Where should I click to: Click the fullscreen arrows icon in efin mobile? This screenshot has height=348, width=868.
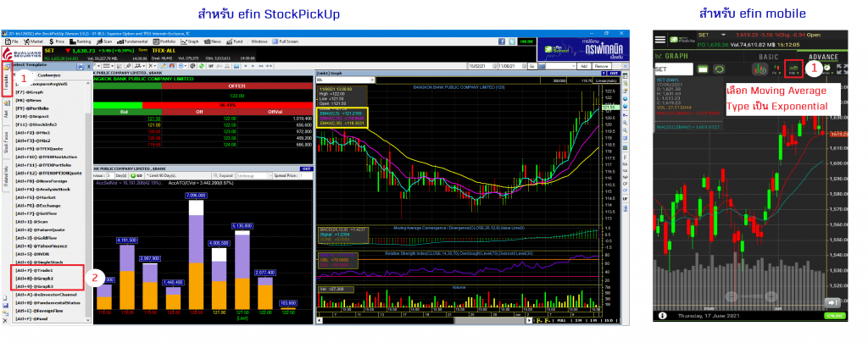coord(842,69)
